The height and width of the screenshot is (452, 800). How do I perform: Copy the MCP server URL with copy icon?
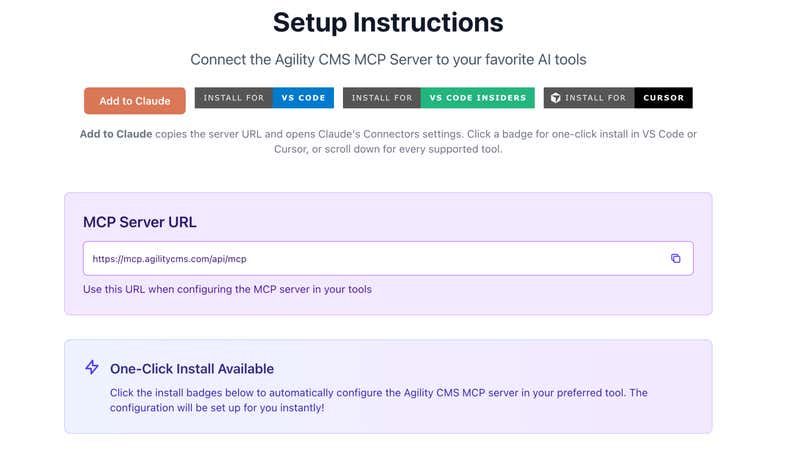tap(676, 259)
